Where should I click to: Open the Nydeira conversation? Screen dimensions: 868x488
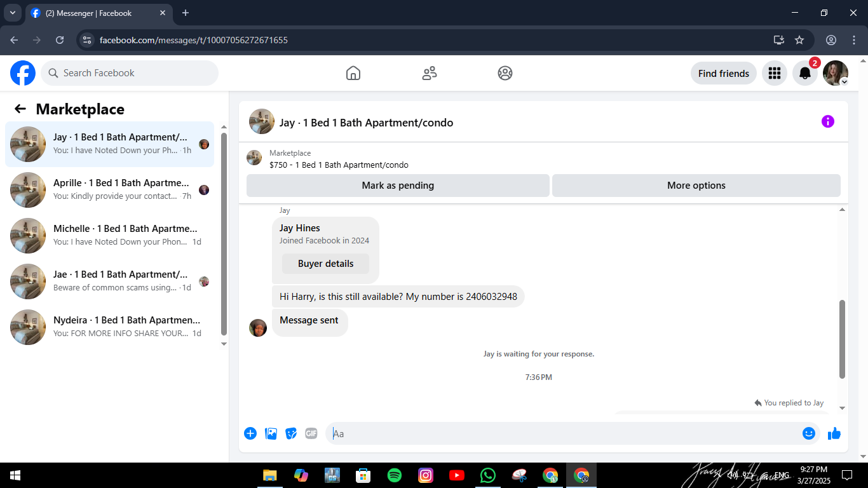point(110,327)
